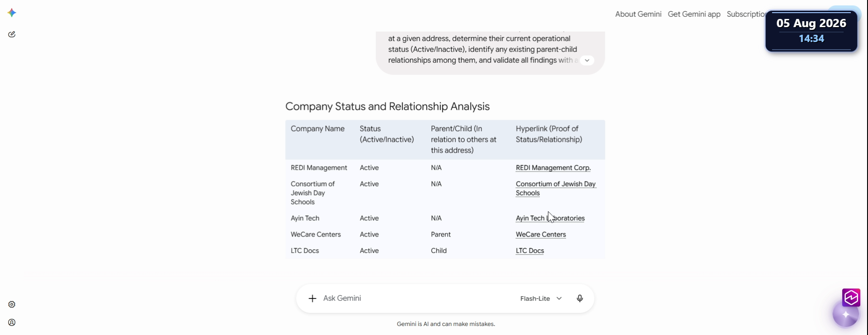
Task: Click the date and time clock widget
Action: (811, 31)
